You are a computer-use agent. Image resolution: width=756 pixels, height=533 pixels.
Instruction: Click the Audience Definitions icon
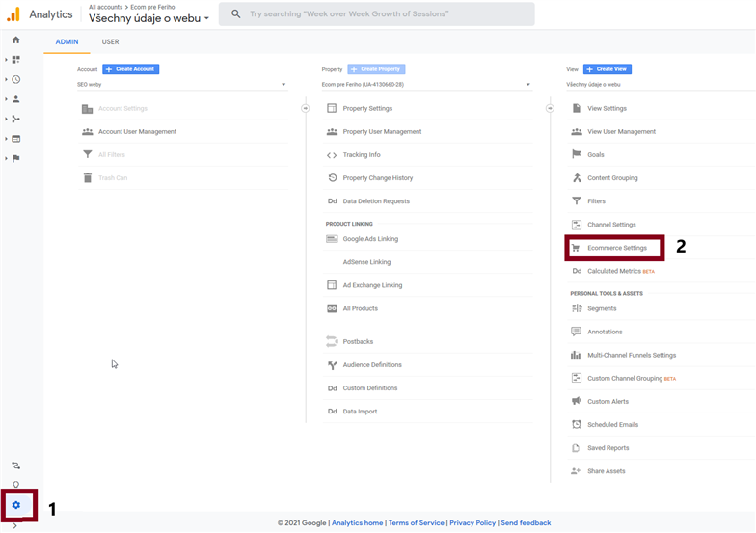click(332, 365)
